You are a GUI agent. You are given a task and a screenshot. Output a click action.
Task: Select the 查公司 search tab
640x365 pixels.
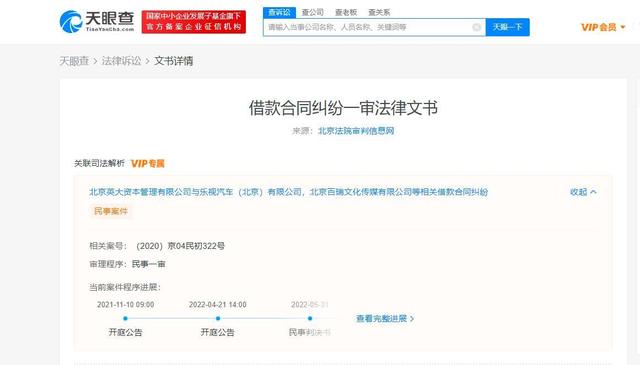(x=313, y=13)
